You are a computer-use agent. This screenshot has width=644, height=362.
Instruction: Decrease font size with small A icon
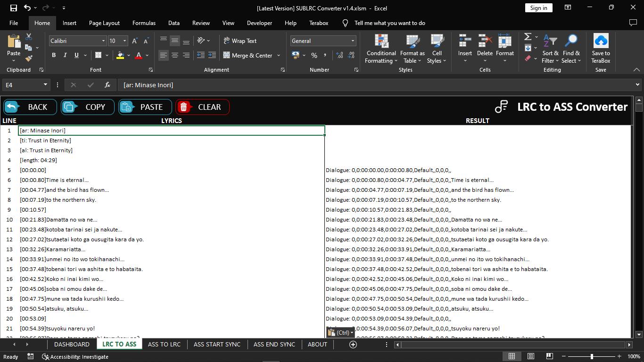point(146,41)
